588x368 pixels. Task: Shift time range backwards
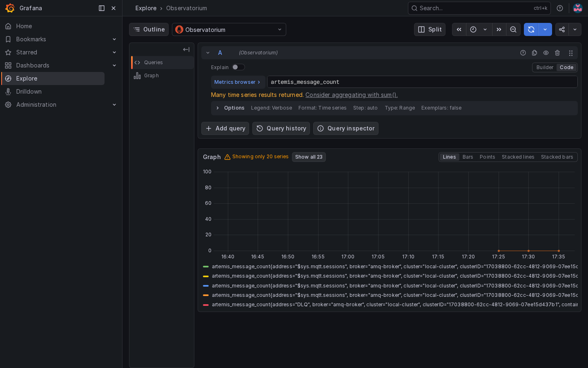point(459,29)
